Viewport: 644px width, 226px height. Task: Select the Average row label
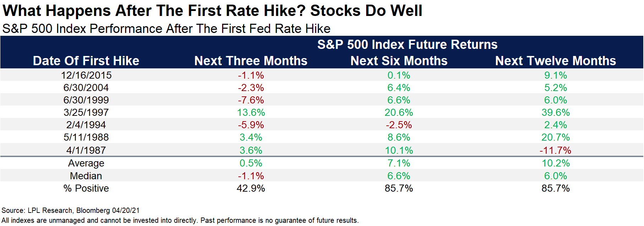pyautogui.click(x=86, y=163)
